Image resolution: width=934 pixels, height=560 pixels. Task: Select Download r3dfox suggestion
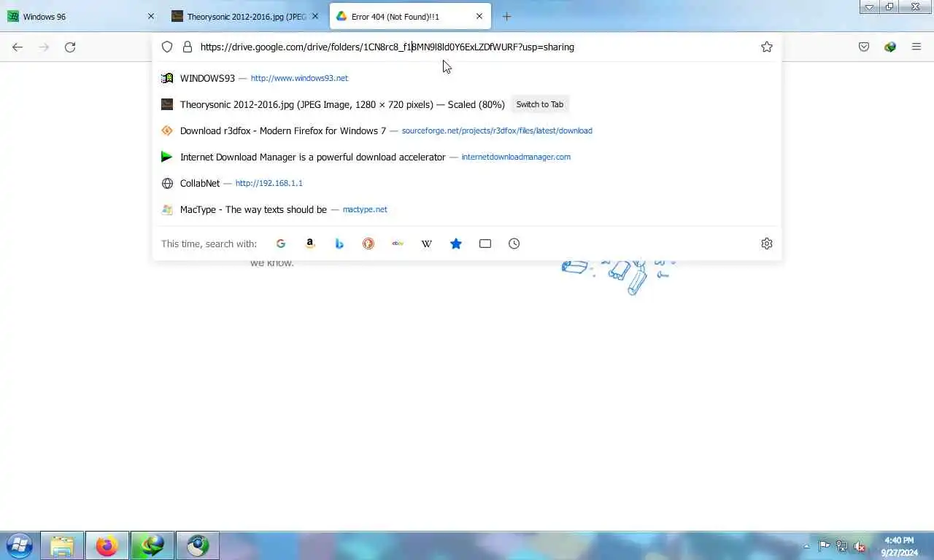(x=467, y=131)
